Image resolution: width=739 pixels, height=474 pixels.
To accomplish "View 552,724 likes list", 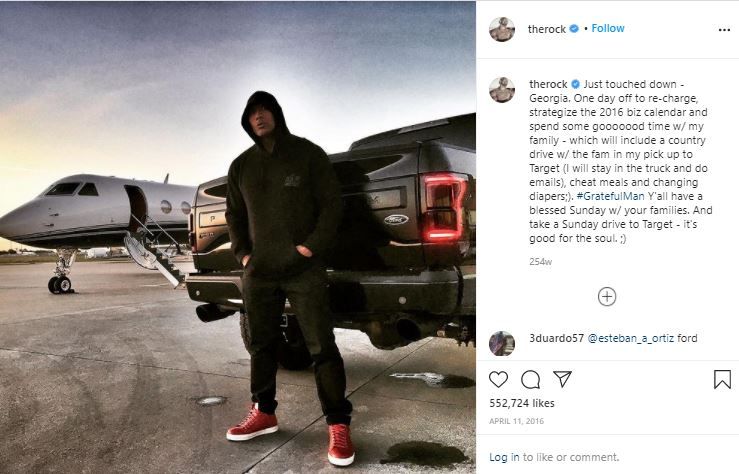I will coord(522,403).
